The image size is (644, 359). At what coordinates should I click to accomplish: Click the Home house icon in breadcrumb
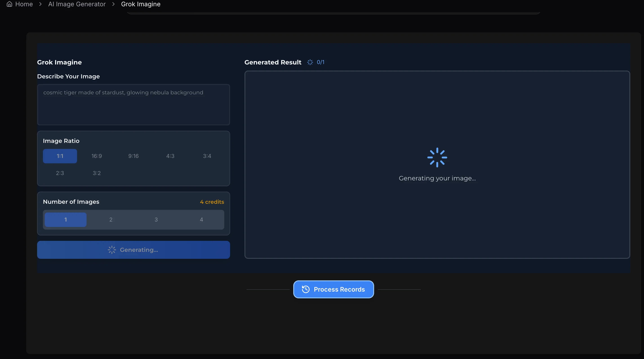click(x=9, y=4)
